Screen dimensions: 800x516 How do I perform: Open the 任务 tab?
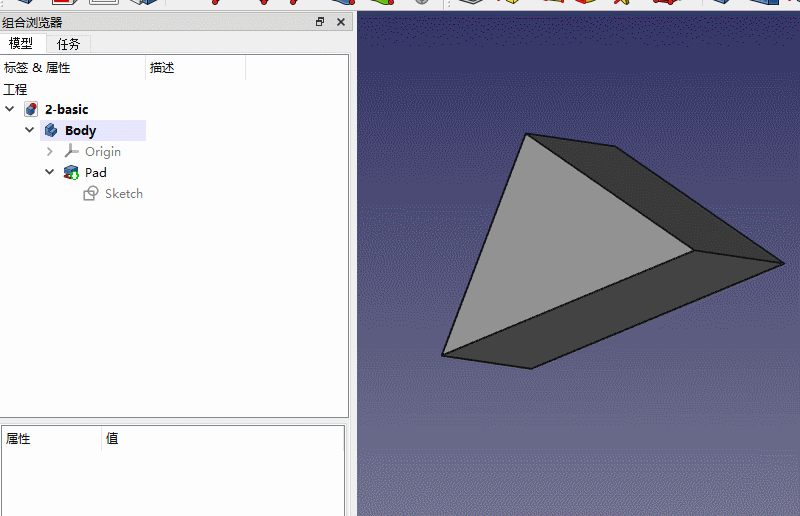pyautogui.click(x=69, y=43)
